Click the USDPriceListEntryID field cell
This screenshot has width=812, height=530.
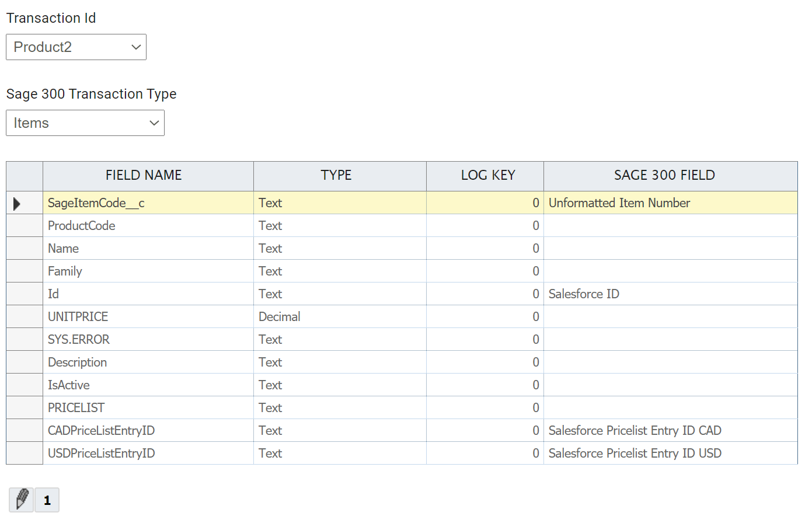[148, 454]
